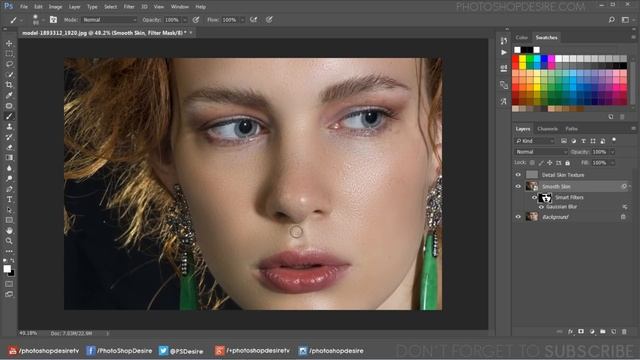Select the Zoom tool
This screenshot has width=640, height=360.
click(9, 241)
